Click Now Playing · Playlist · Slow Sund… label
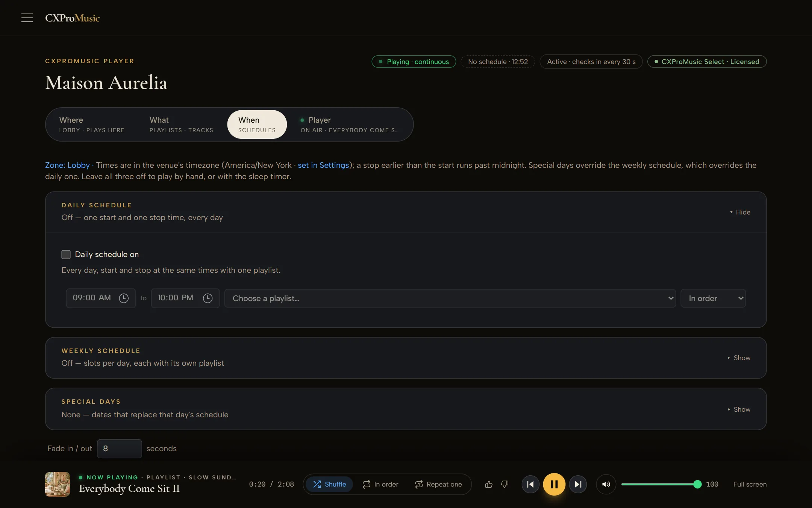This screenshot has height=508, width=812. pos(158,477)
